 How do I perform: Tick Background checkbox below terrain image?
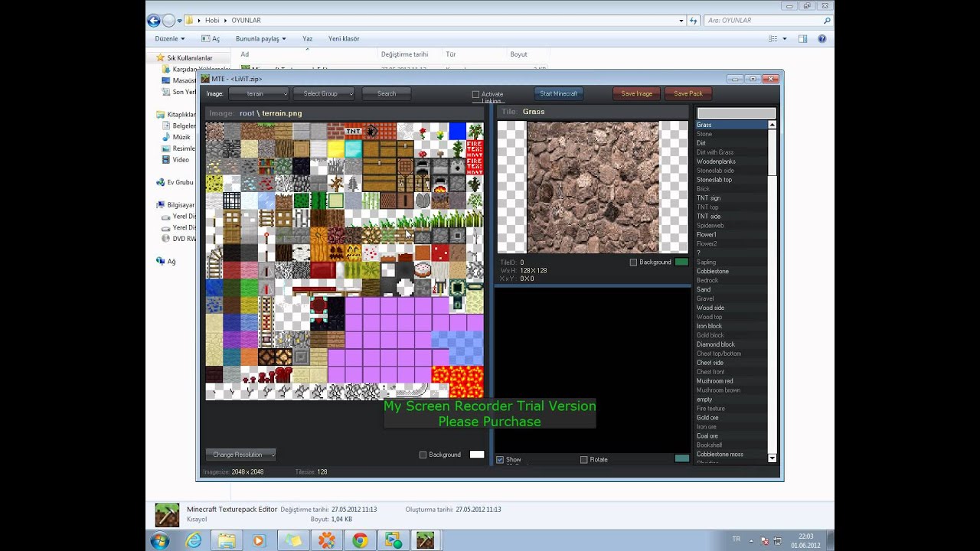[423, 455]
